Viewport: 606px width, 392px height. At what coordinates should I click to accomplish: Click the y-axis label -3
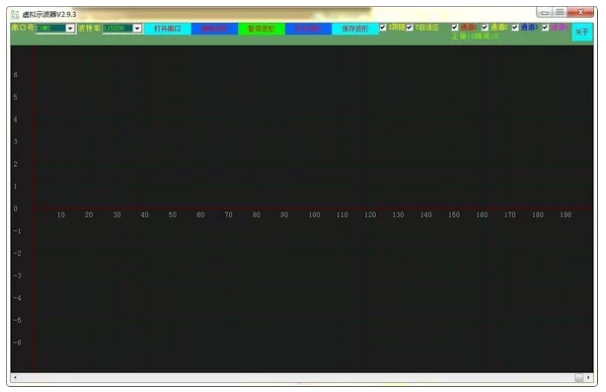pyautogui.click(x=17, y=276)
